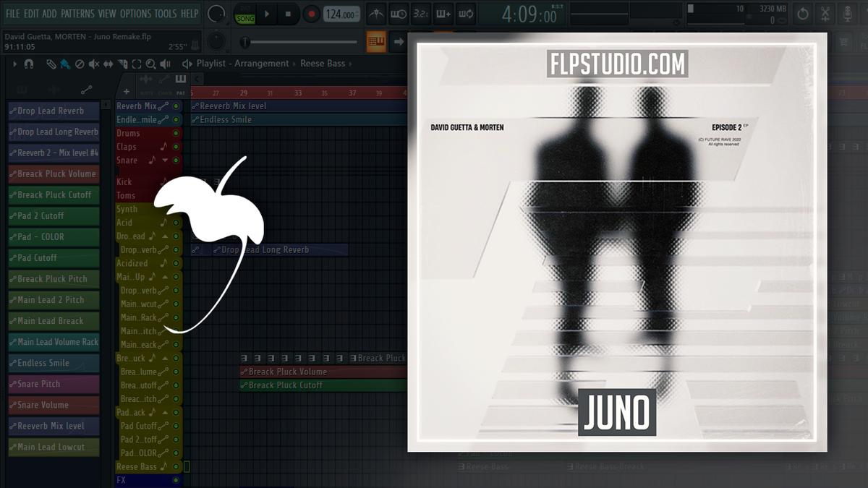Select the Delete tool (slashed circle) in the Playlist
The width and height of the screenshot is (868, 488).
(80, 64)
